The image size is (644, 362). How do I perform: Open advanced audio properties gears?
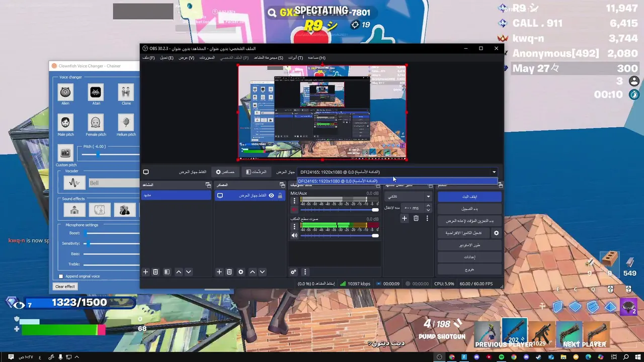[293, 272]
